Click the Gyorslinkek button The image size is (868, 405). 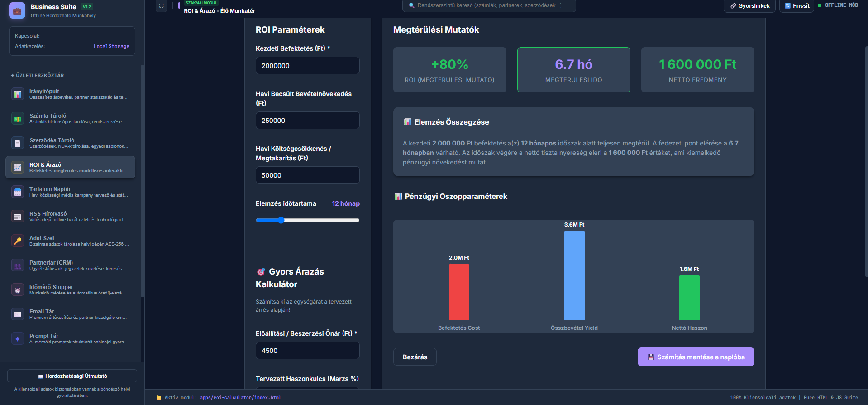pos(749,6)
